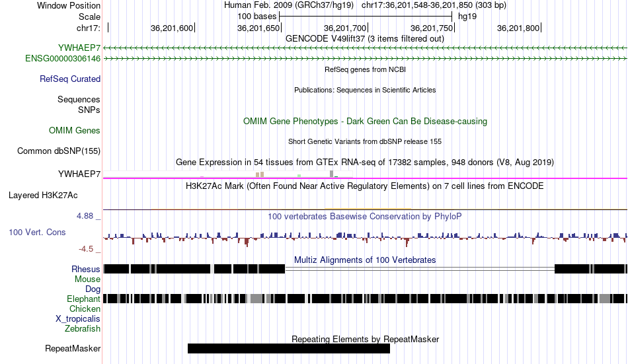The height and width of the screenshot is (364, 628).
Task: Click the hg19 label beside the scale bar
Action: tap(467, 17)
